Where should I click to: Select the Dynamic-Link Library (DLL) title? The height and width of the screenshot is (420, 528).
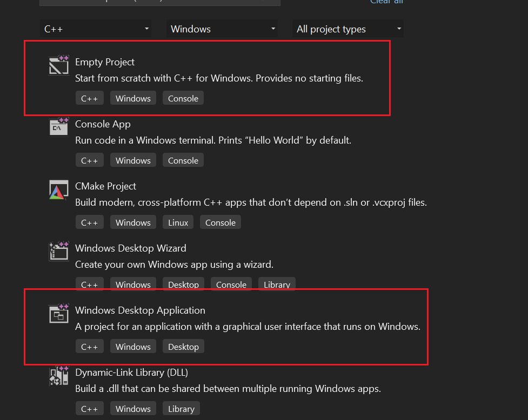131,372
